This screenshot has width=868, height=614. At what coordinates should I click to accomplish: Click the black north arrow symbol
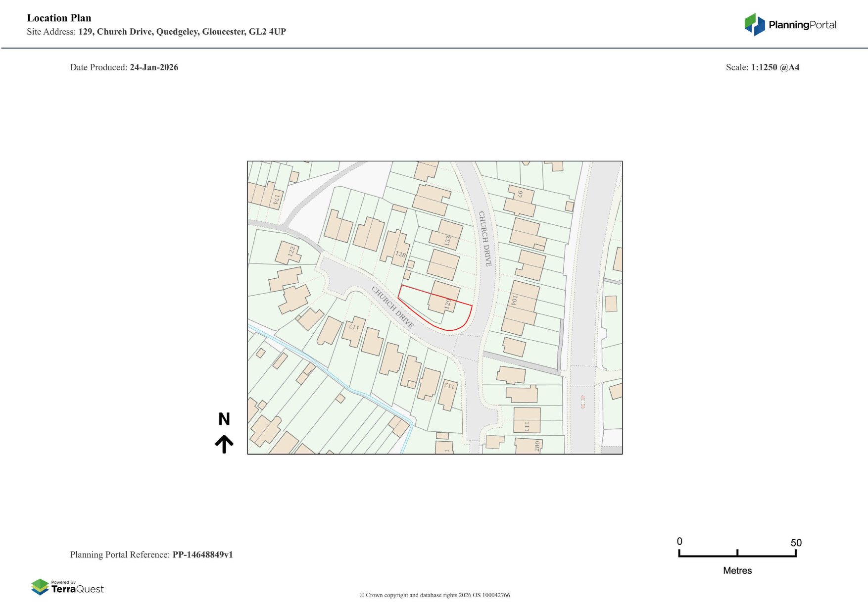tap(224, 444)
